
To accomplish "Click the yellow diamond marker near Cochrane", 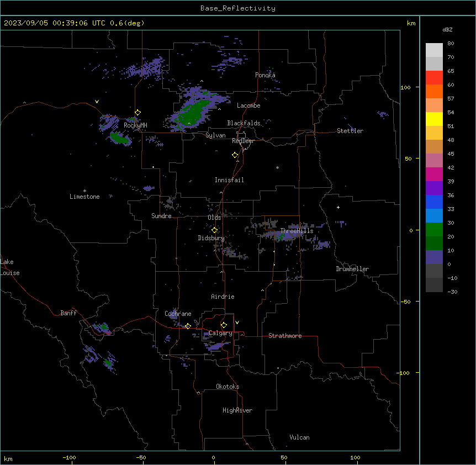I will [x=188, y=326].
